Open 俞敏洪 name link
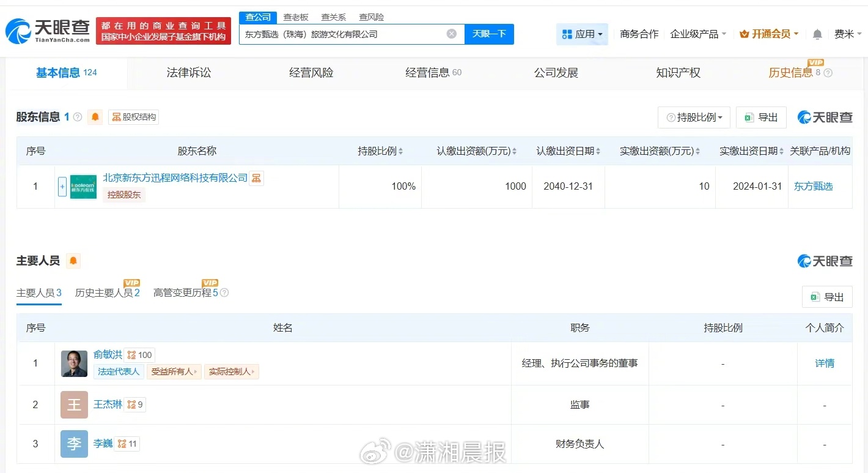Screen dimensions: 868x473 [108, 355]
